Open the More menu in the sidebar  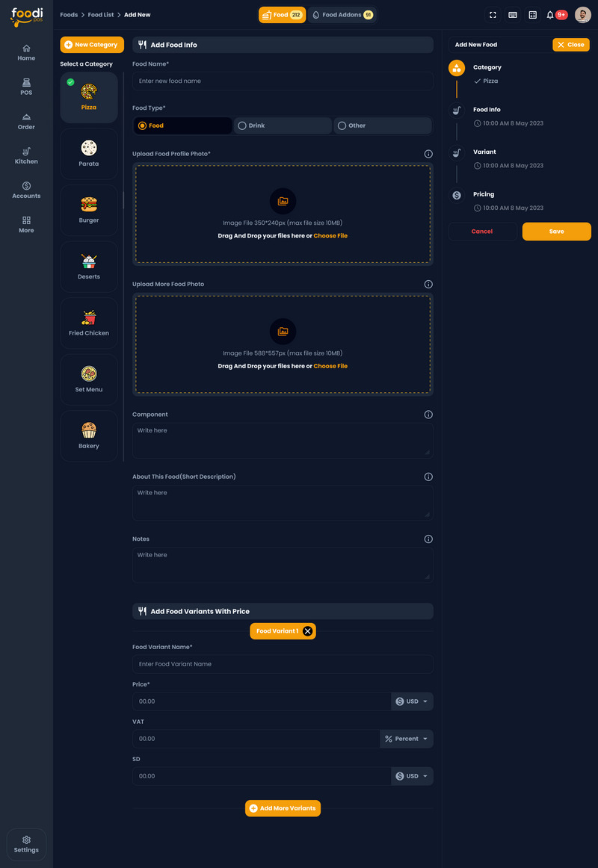[25, 224]
